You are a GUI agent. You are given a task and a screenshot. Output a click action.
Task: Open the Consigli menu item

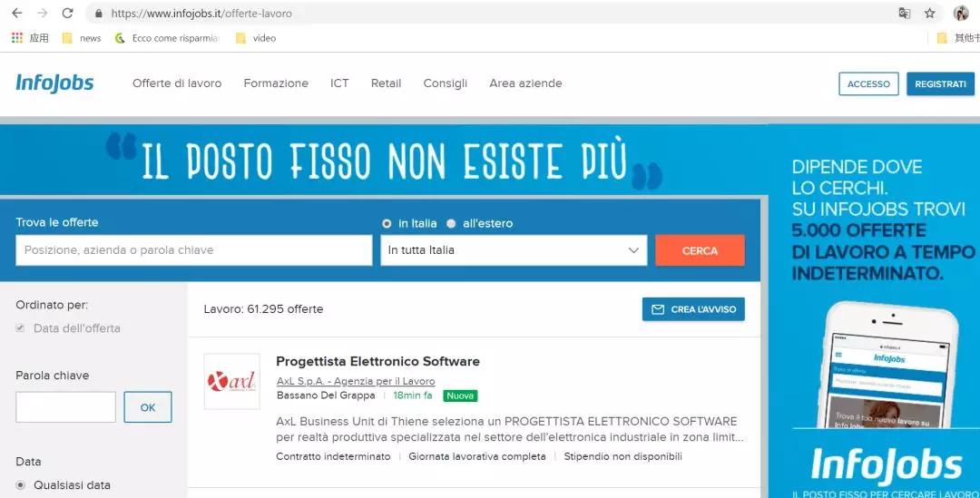click(x=445, y=83)
